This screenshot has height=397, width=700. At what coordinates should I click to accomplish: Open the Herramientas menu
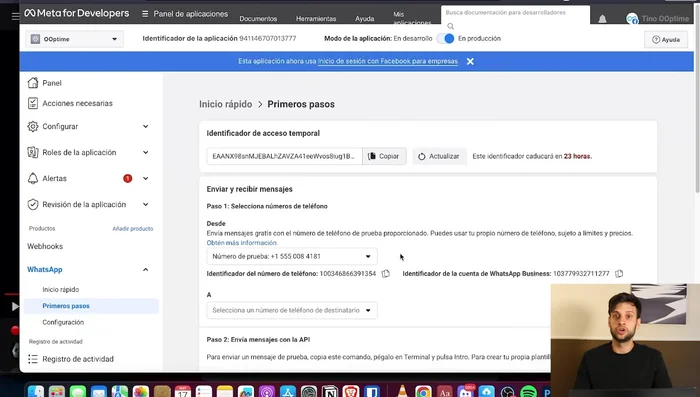pos(316,19)
